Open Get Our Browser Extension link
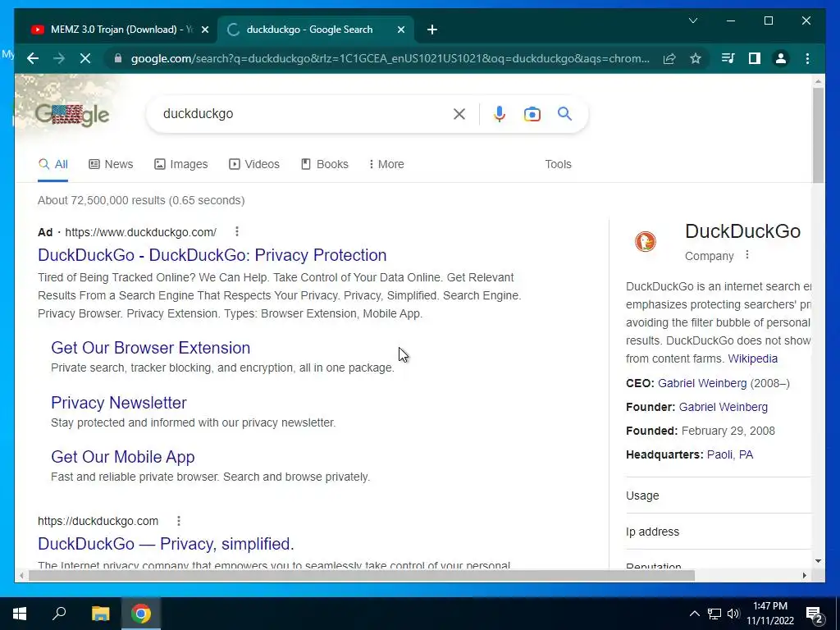The width and height of the screenshot is (840, 630). tap(151, 348)
